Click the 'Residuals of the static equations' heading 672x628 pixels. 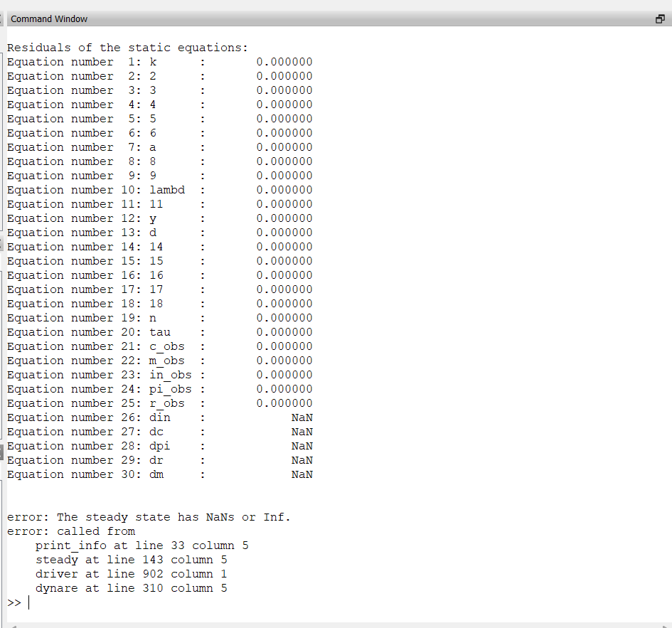[x=127, y=48]
